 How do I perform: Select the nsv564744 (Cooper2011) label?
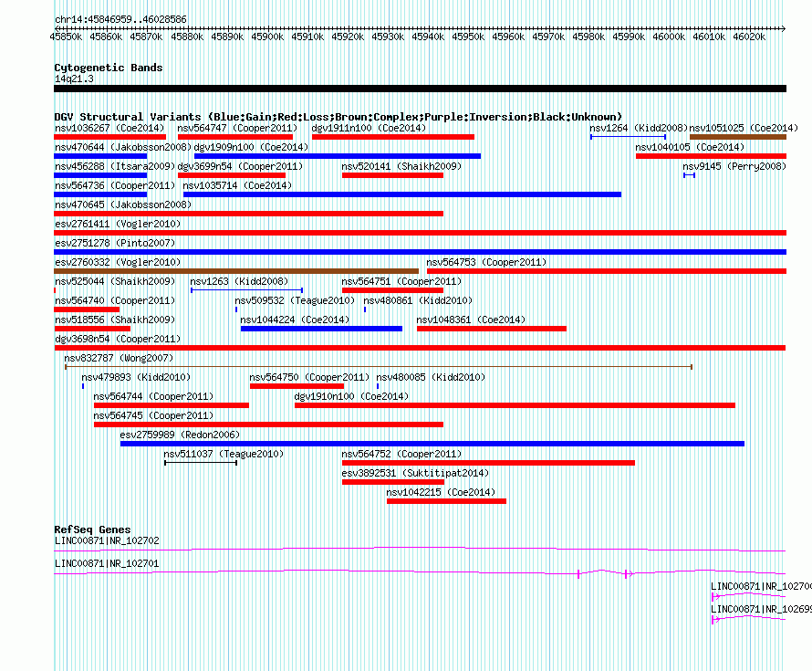pos(153,396)
